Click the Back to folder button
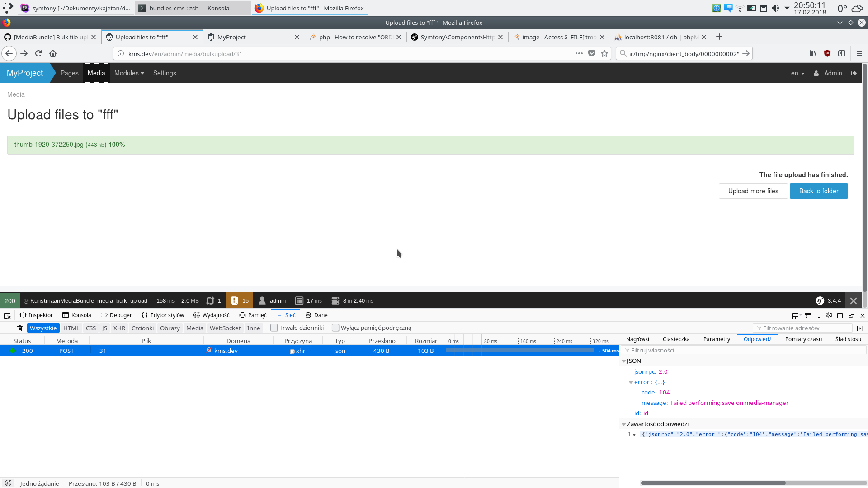868x488 pixels. pos(818,191)
